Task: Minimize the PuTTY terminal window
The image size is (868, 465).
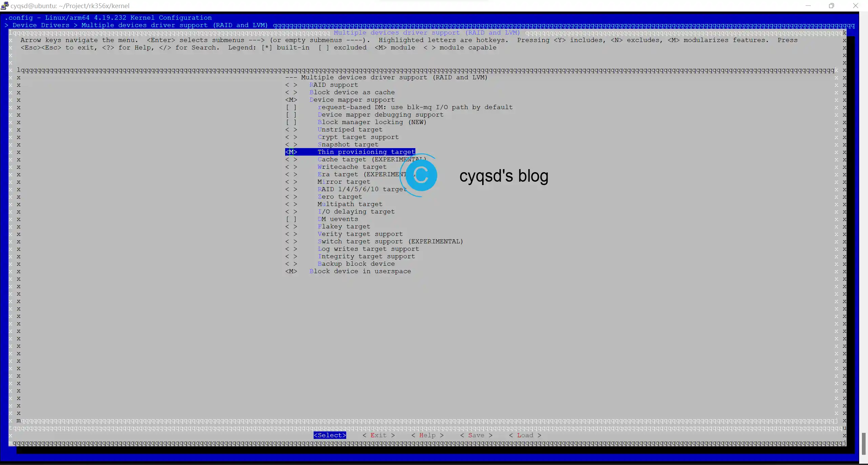Action: pos(808,5)
